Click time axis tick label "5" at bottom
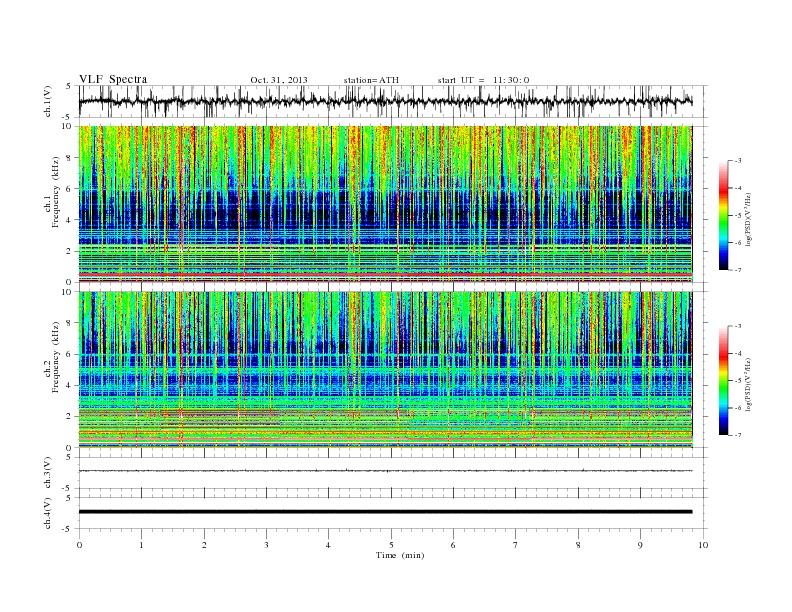This screenshot has width=792, height=612. (x=391, y=545)
